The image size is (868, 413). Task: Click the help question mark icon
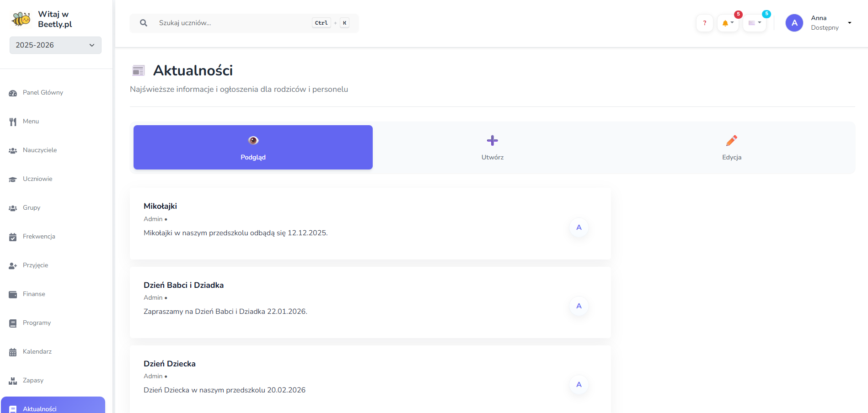pyautogui.click(x=704, y=22)
